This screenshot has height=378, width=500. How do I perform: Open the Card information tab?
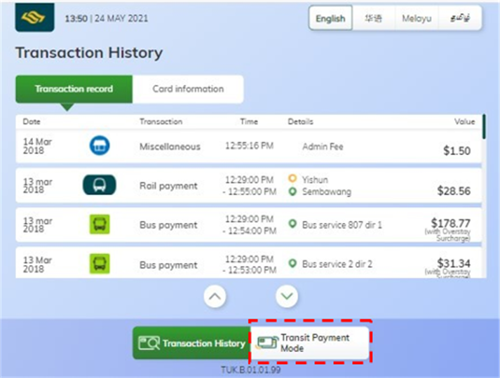(188, 89)
